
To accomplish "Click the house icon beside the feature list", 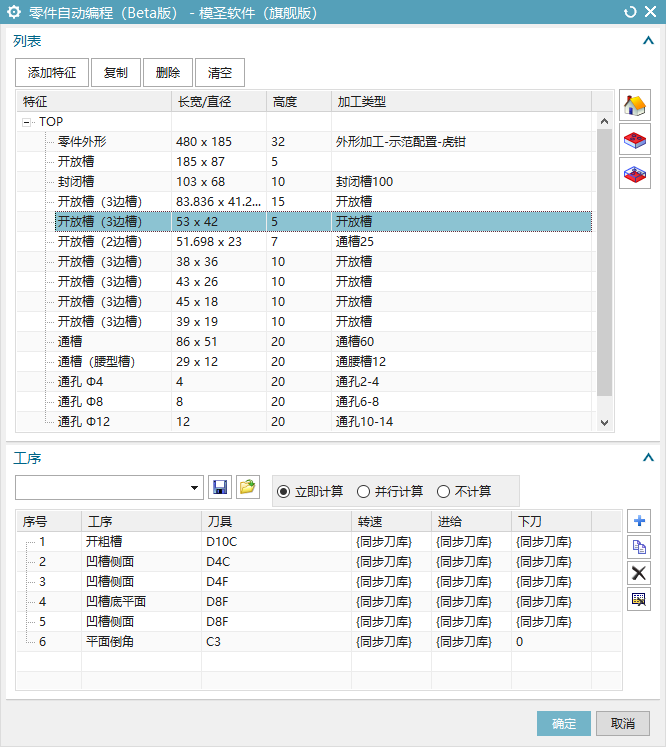I will (x=635, y=105).
